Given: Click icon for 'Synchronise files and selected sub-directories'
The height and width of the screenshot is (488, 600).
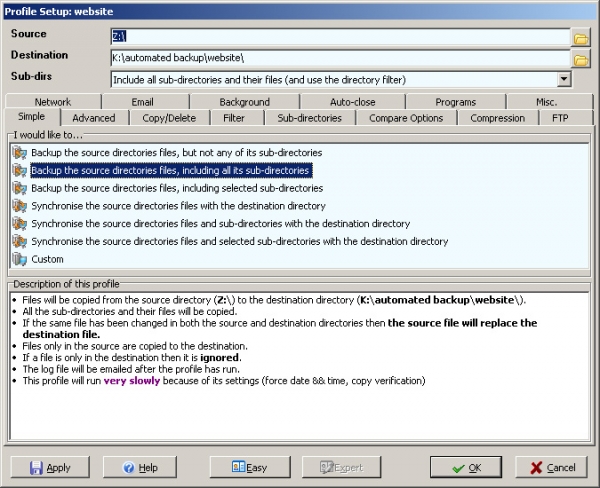Looking at the screenshot, I should tap(19, 241).
